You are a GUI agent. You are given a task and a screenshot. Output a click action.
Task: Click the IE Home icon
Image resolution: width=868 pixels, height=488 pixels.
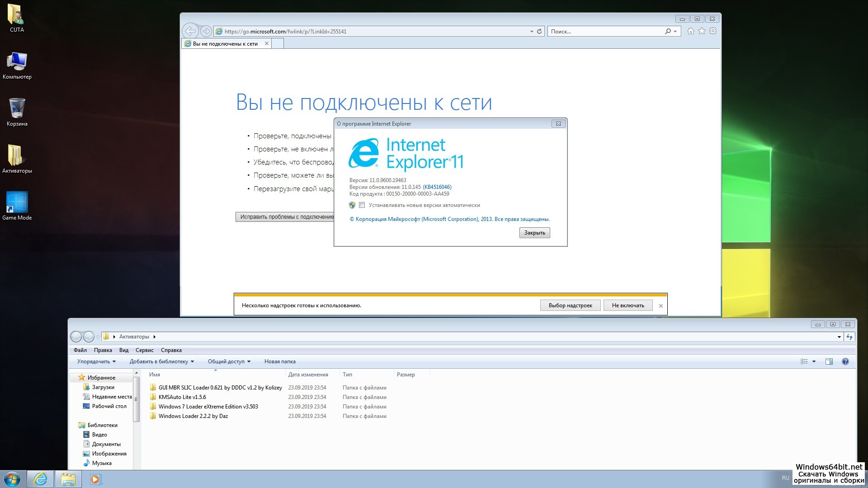pyautogui.click(x=690, y=31)
